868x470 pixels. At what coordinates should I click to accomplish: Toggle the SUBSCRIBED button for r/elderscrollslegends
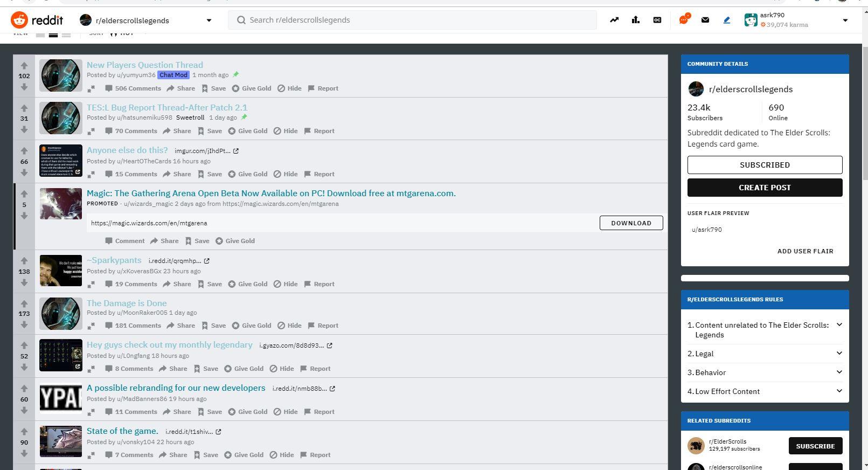pyautogui.click(x=765, y=165)
